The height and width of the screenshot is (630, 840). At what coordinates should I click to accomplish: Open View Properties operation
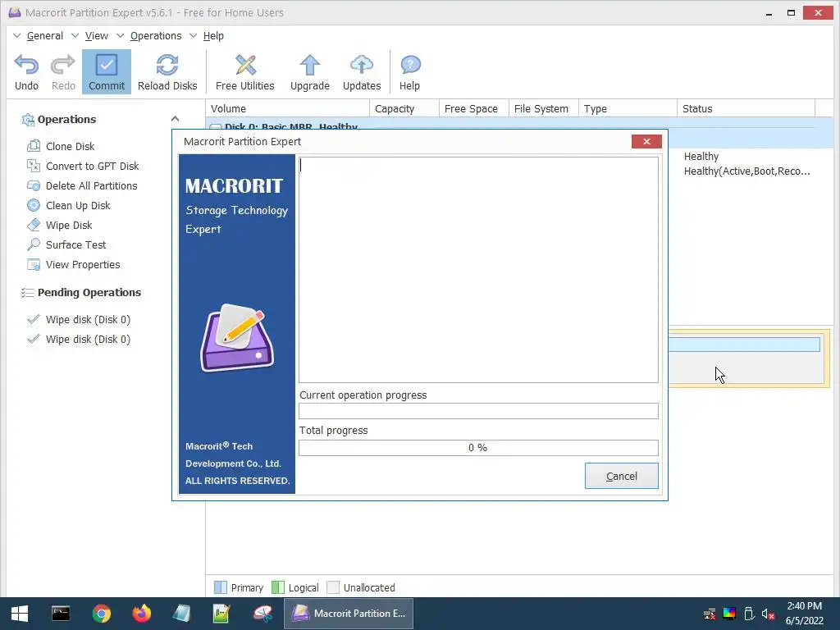point(83,265)
